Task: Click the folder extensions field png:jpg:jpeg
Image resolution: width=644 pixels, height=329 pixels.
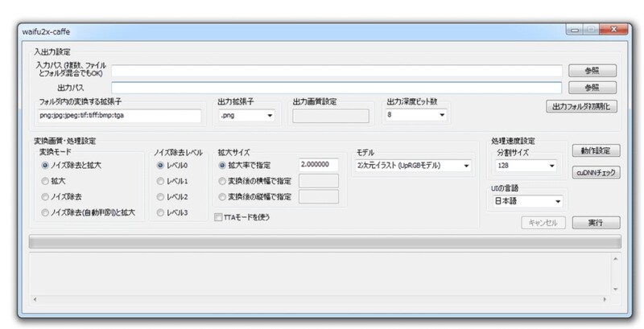Action: tap(119, 116)
